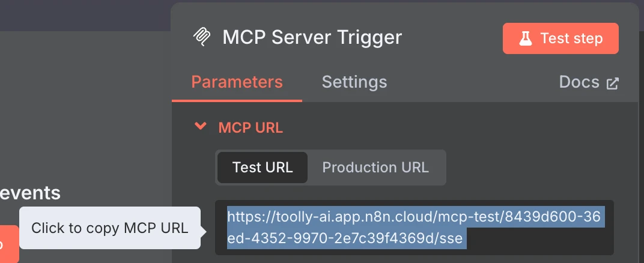Image resolution: width=644 pixels, height=263 pixels.
Task: Run the Test step button
Action: coord(560,38)
